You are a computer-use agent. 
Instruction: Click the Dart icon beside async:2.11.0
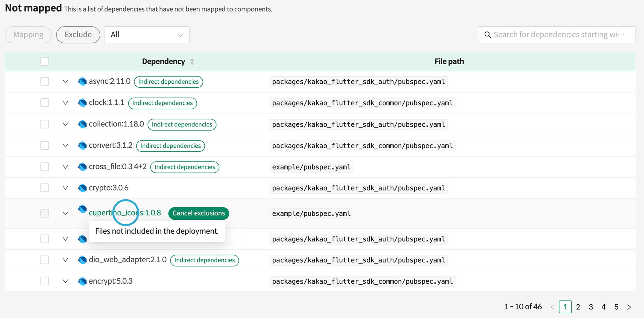coord(82,82)
